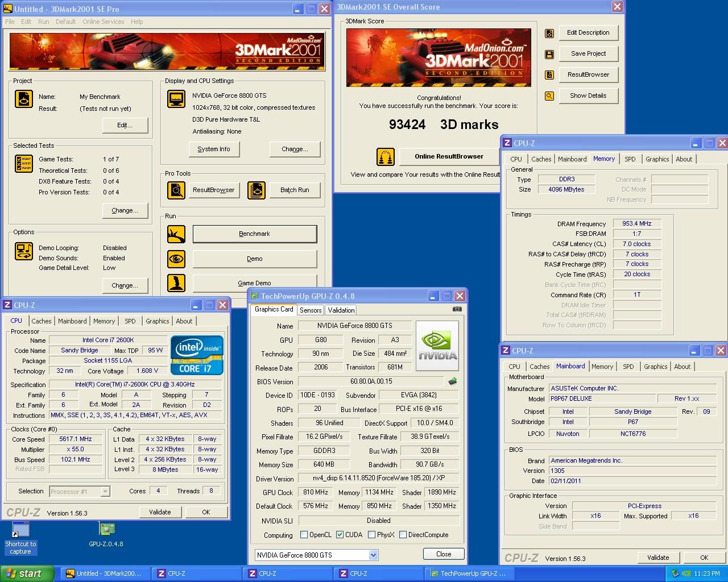Open the GeForce 8800 GTS card dropdown
Image resolution: width=728 pixels, height=582 pixels.
pos(373,555)
